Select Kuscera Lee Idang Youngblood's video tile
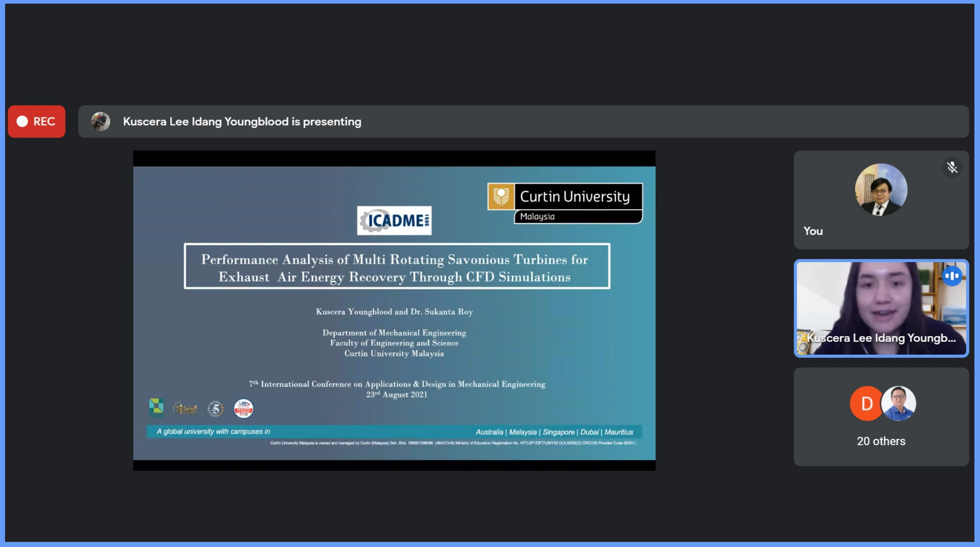980x547 pixels. pos(881,308)
